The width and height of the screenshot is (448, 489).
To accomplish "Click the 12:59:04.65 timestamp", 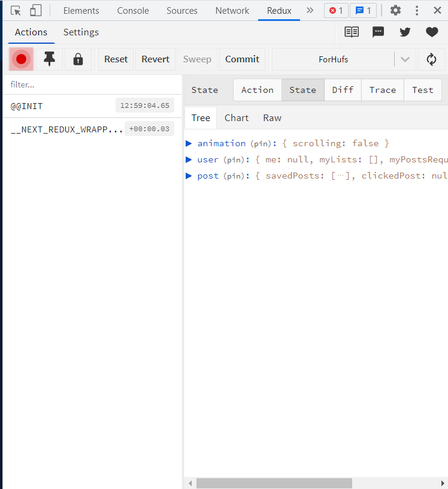I will click(x=145, y=105).
